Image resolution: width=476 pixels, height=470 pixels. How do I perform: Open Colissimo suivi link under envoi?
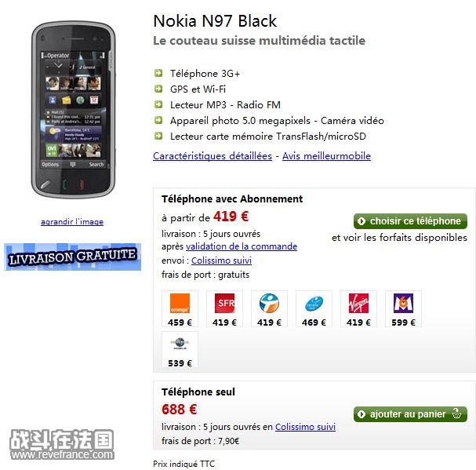point(221,261)
